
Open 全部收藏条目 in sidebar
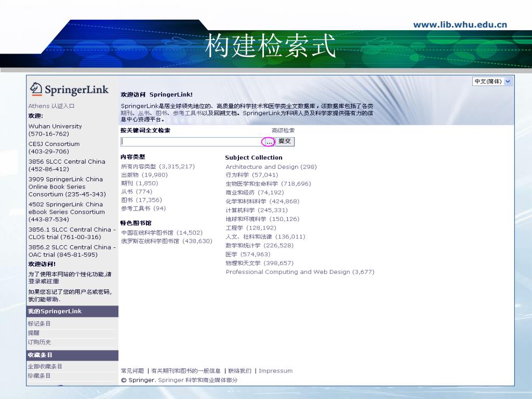tap(45, 366)
